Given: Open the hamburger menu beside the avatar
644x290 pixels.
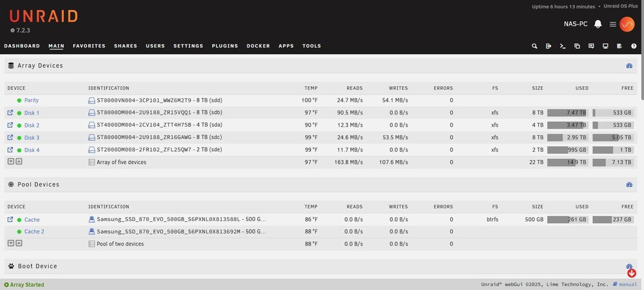Looking at the screenshot, I should tap(612, 24).
